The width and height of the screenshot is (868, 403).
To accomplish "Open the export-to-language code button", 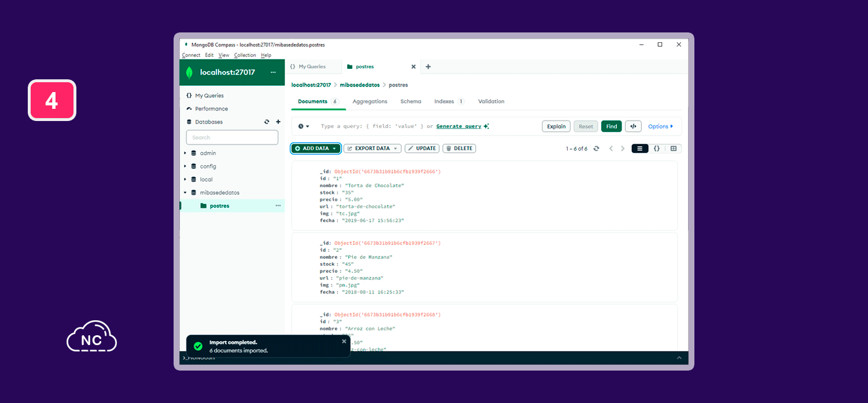I will point(633,126).
